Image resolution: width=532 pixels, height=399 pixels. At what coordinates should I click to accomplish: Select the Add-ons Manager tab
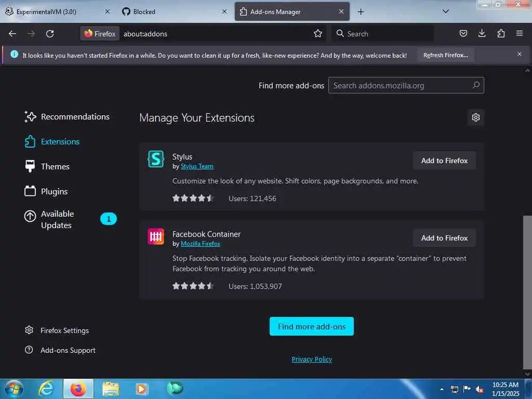[292, 11]
